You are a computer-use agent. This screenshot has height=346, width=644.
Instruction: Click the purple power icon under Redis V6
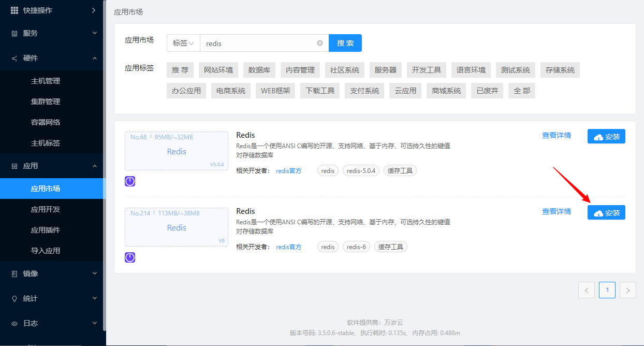pyautogui.click(x=130, y=257)
